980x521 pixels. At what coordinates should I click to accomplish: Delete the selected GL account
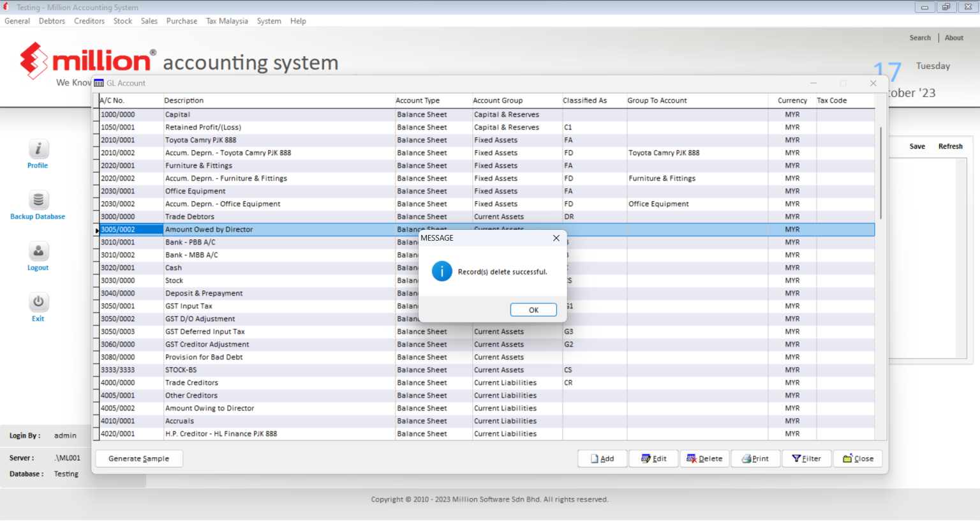point(704,458)
